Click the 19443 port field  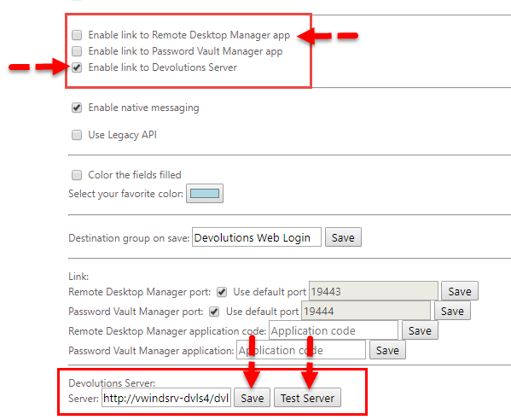pos(374,291)
